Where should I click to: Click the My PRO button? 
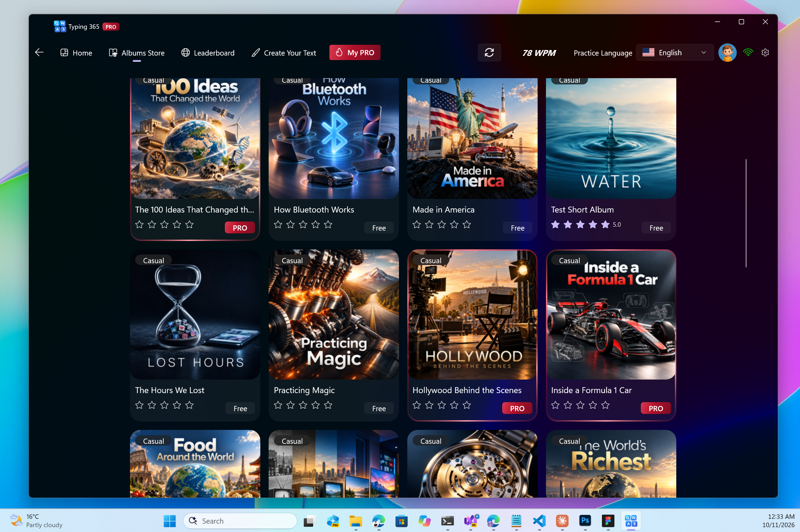click(355, 52)
